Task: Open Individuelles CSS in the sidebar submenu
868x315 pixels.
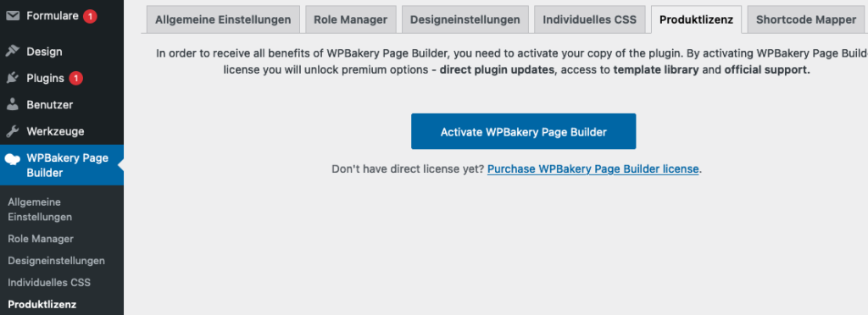Action: [49, 282]
